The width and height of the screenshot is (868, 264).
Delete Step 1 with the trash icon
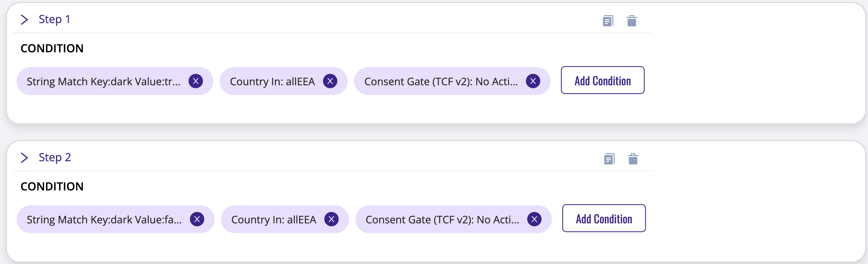click(x=631, y=21)
